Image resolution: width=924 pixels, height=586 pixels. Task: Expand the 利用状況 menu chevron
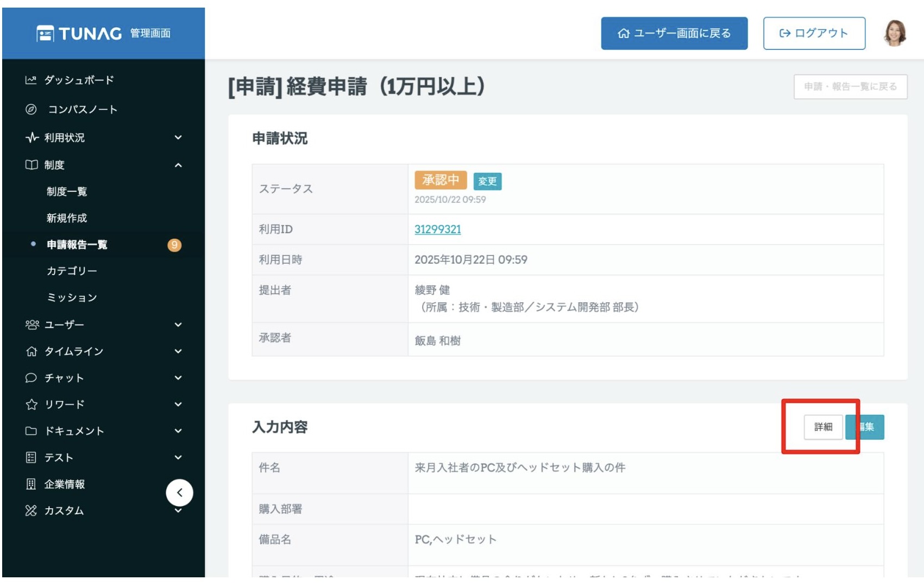(178, 138)
